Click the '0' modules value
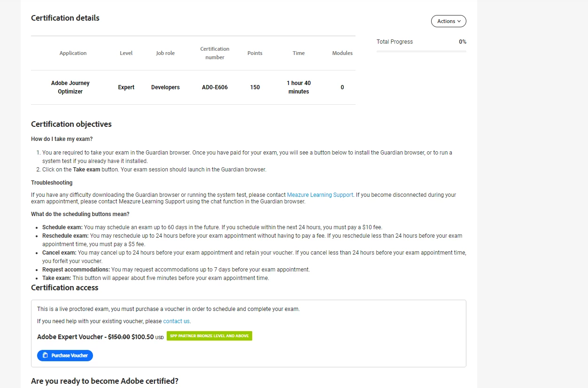This screenshot has width=588, height=388. pyautogui.click(x=342, y=87)
